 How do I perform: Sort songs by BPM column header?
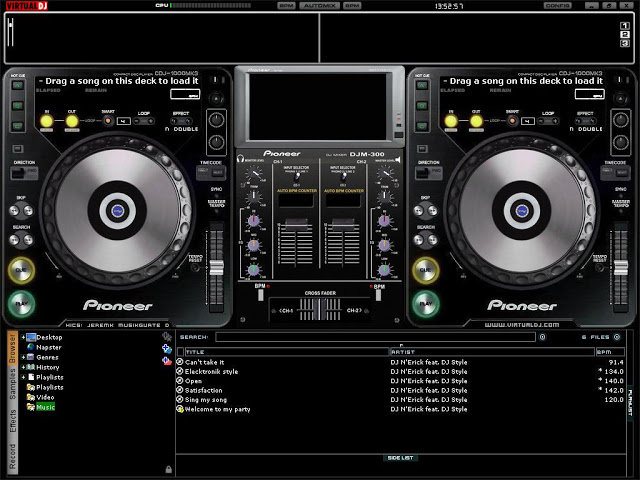click(x=610, y=352)
